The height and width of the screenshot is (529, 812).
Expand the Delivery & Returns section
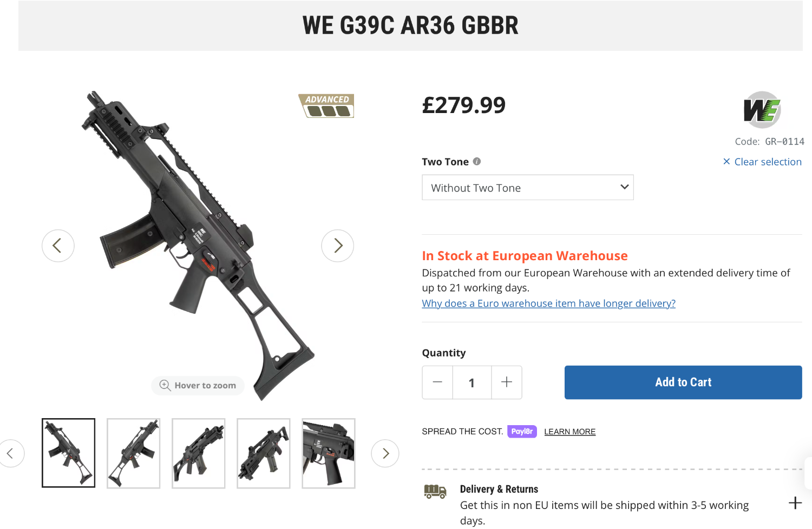coord(795,503)
